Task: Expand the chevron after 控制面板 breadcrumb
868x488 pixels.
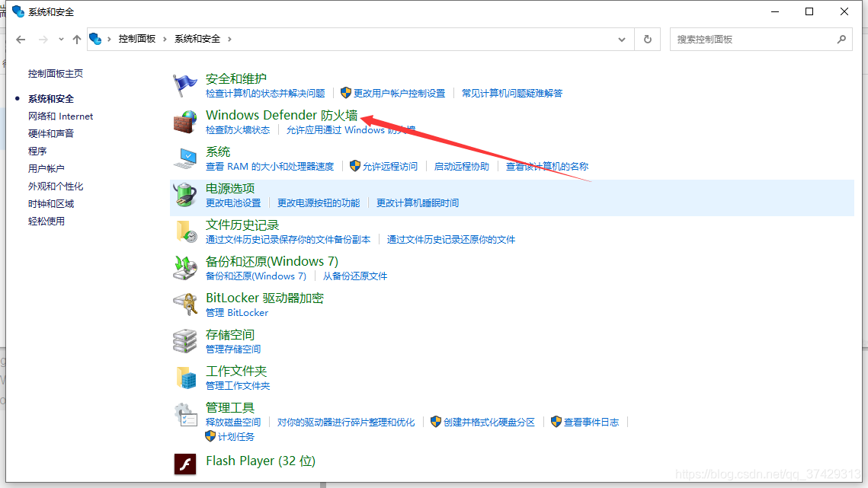Action: [x=165, y=39]
